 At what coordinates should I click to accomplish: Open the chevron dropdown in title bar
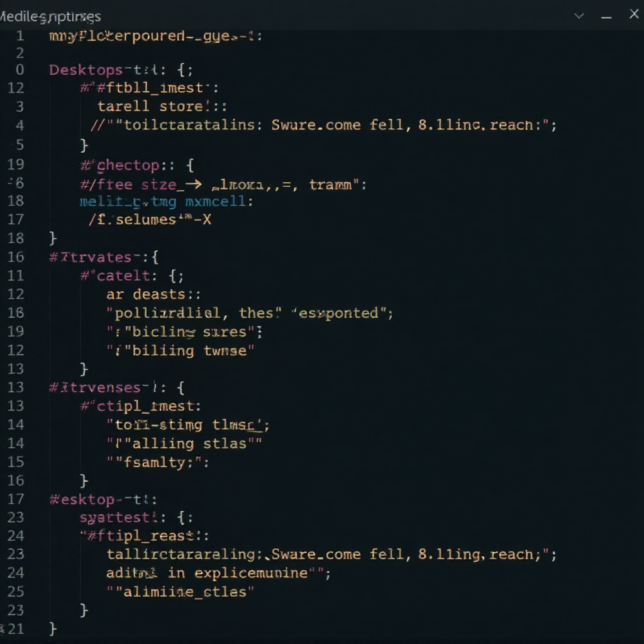[x=579, y=16]
